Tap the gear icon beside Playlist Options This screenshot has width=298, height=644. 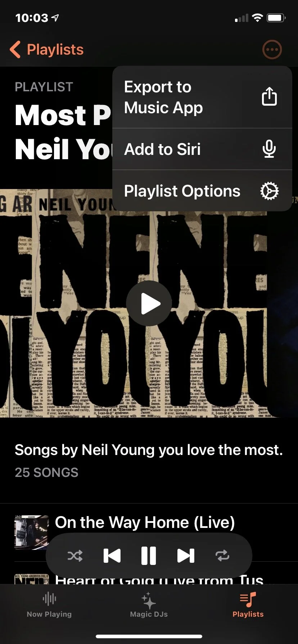[269, 191]
